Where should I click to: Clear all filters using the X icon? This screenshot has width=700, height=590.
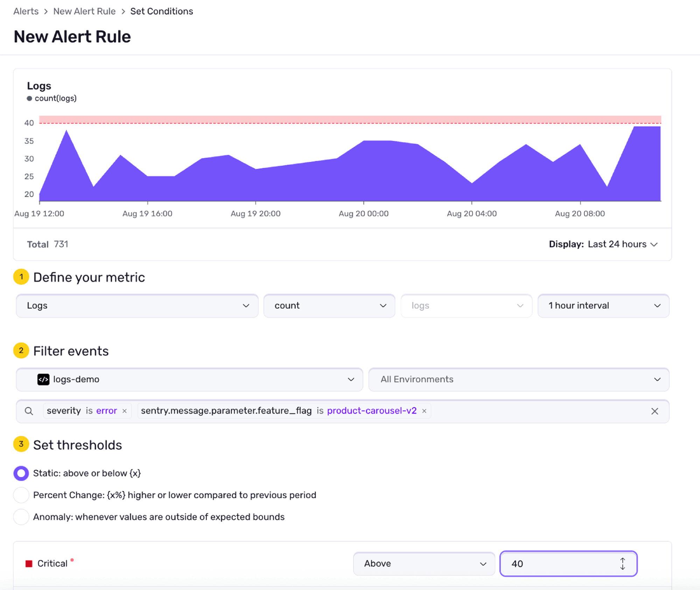[654, 411]
